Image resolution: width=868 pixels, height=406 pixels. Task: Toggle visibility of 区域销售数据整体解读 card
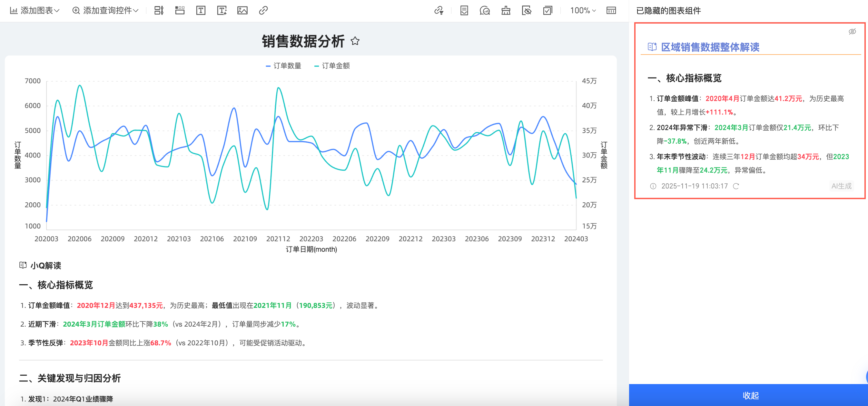pos(852,32)
